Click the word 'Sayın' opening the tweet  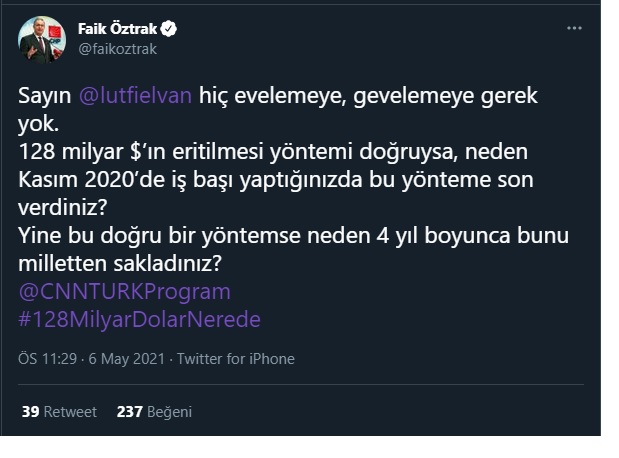pyautogui.click(x=42, y=95)
